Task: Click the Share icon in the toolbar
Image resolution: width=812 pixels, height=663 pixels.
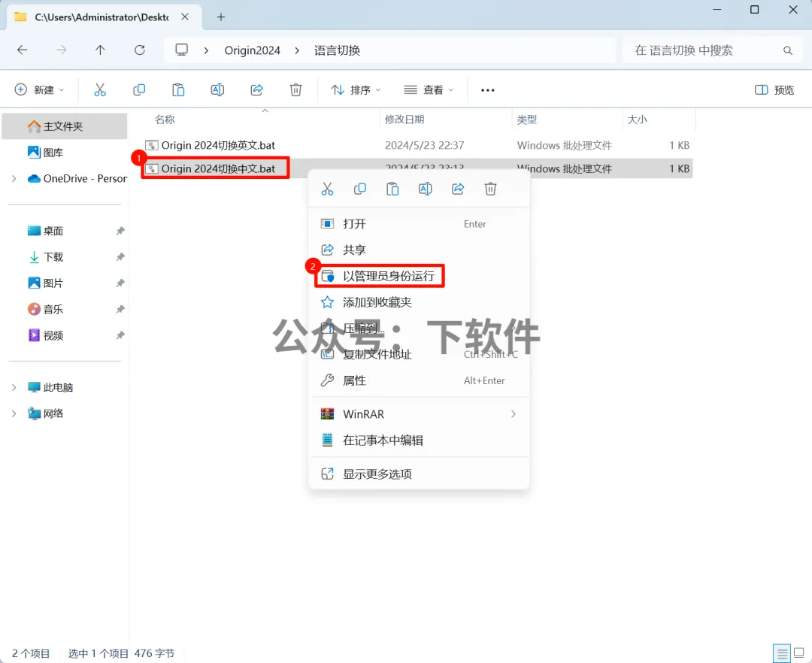Action: pos(257,90)
